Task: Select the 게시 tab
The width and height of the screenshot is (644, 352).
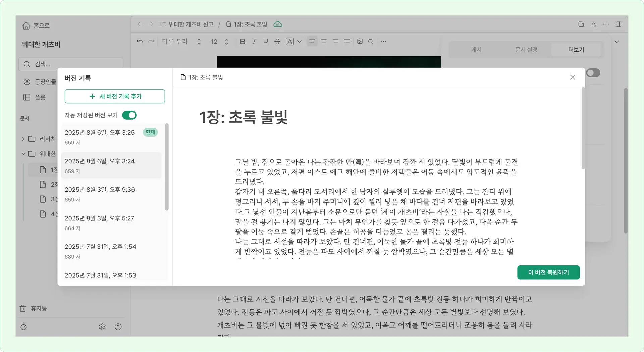Action: tap(476, 50)
